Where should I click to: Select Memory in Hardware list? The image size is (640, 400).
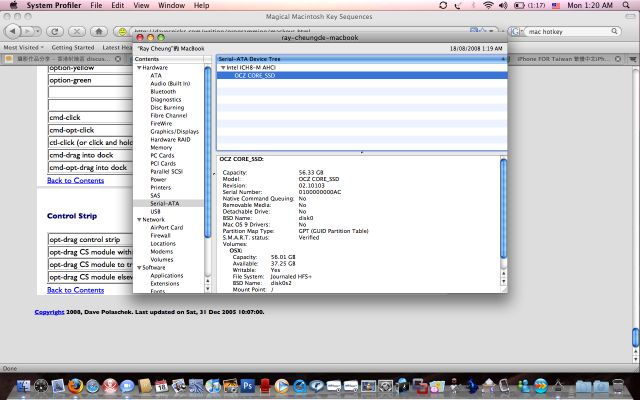click(x=161, y=147)
